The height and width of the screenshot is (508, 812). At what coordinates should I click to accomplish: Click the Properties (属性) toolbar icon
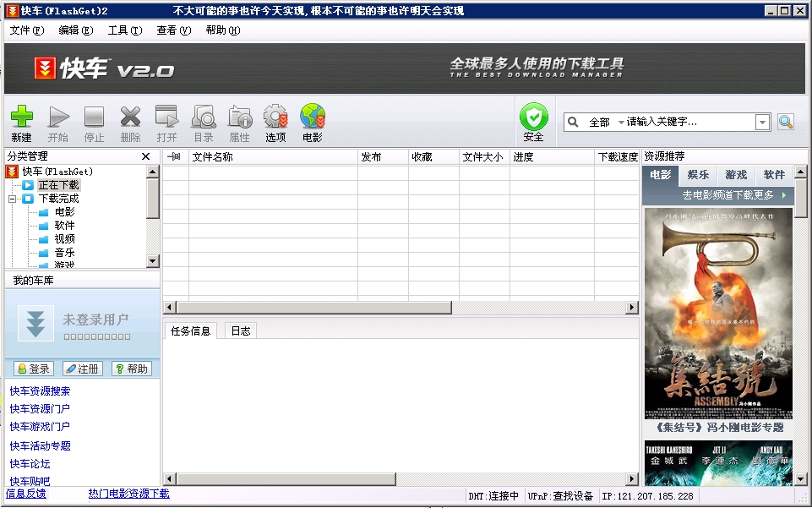(240, 117)
